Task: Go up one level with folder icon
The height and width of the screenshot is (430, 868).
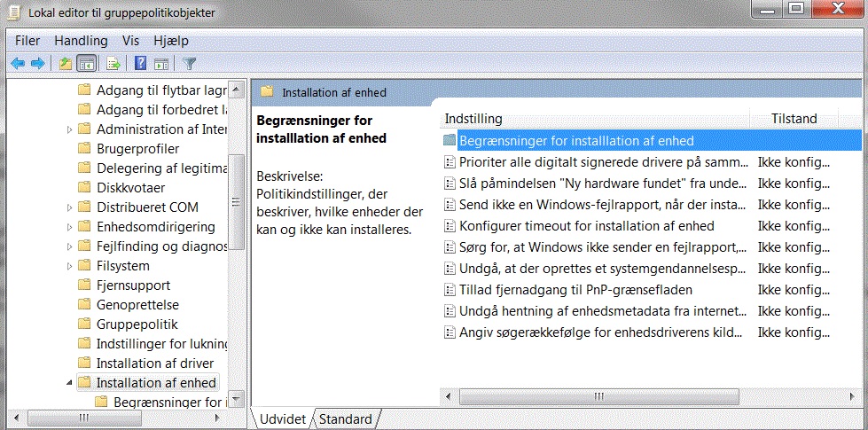Action: 66,64
